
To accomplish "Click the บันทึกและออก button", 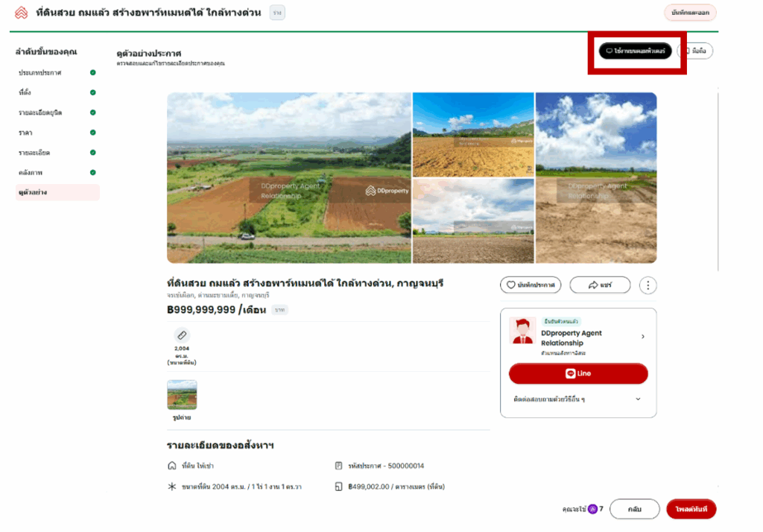I will (x=690, y=13).
